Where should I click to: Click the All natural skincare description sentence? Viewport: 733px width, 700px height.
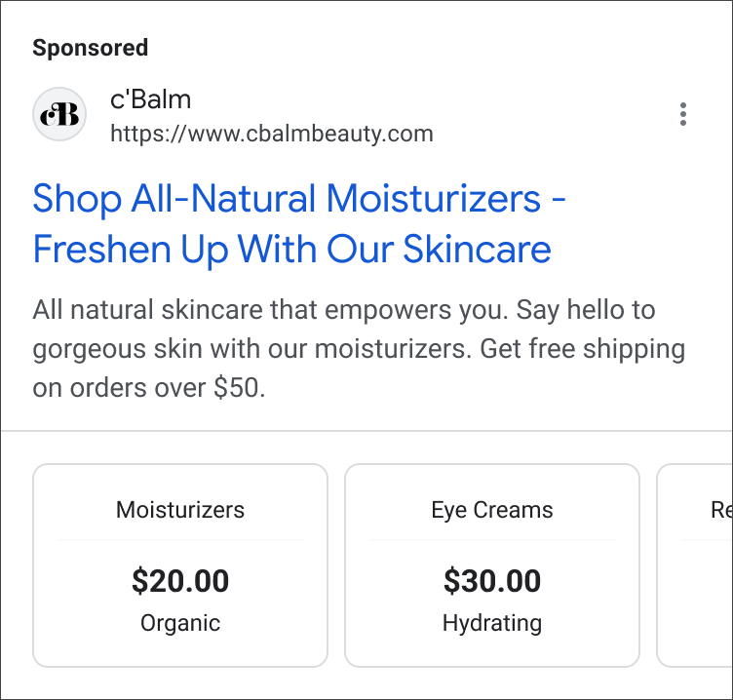tap(270, 310)
